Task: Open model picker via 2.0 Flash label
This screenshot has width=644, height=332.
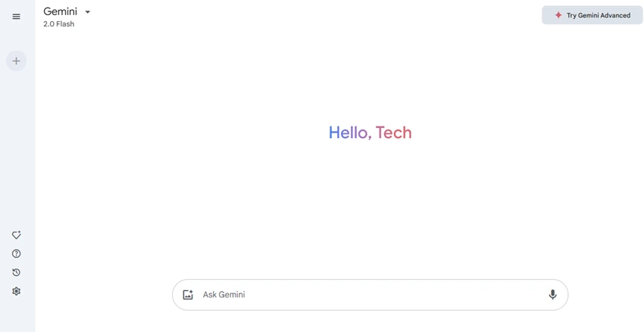Action: [x=59, y=23]
